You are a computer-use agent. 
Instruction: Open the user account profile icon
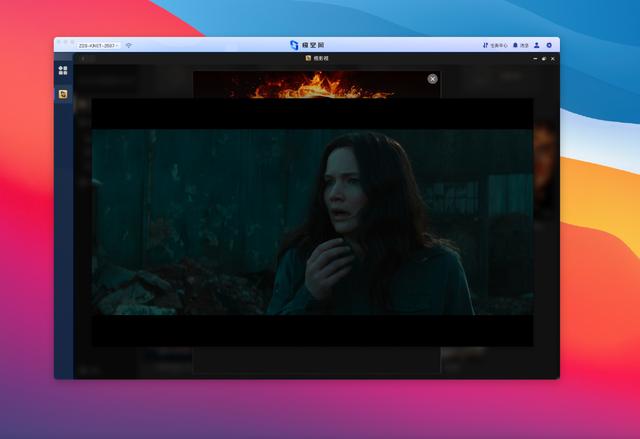point(537,45)
